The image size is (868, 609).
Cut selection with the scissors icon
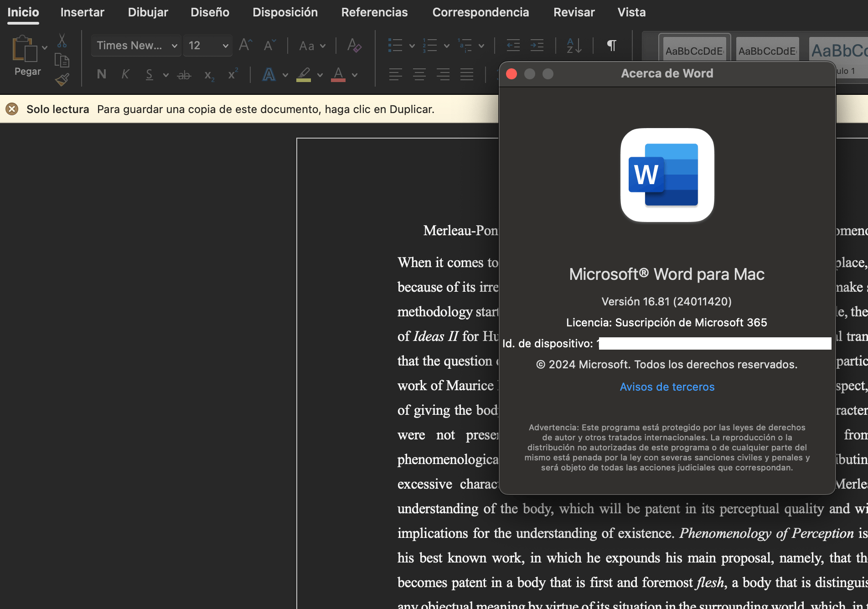click(x=62, y=41)
